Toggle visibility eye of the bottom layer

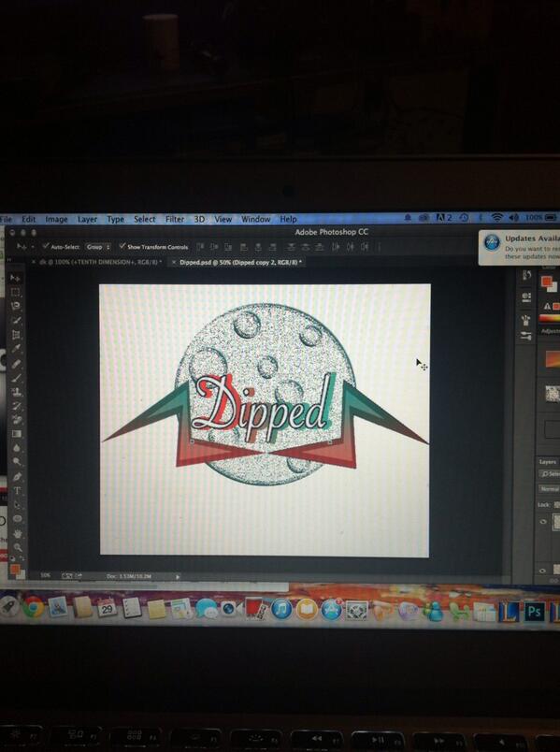[x=543, y=571]
